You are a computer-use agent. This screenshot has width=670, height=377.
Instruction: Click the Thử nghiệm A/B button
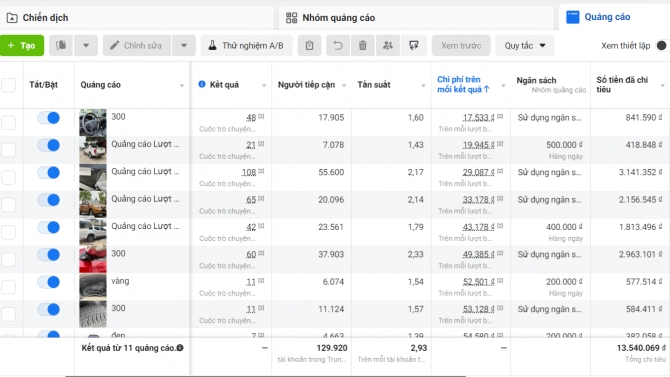pyautogui.click(x=247, y=45)
